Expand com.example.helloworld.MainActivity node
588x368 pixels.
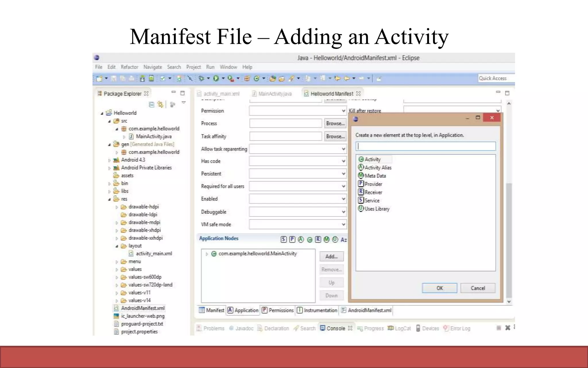point(206,254)
